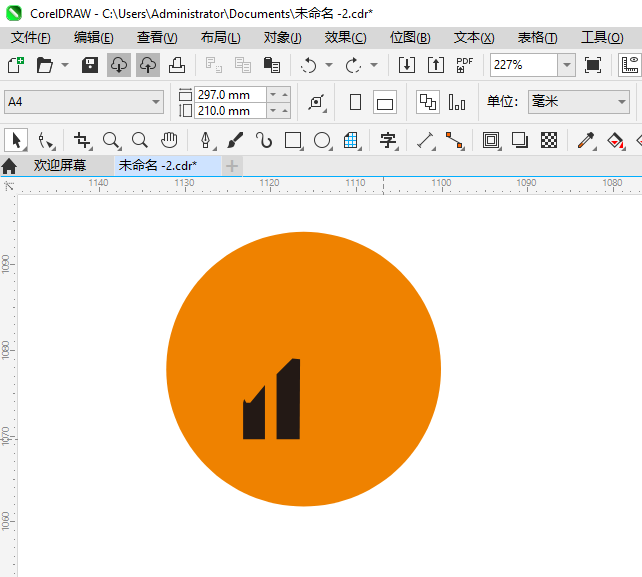Activate the Text tool
Viewport: 642px width, 577px height.
click(x=387, y=140)
